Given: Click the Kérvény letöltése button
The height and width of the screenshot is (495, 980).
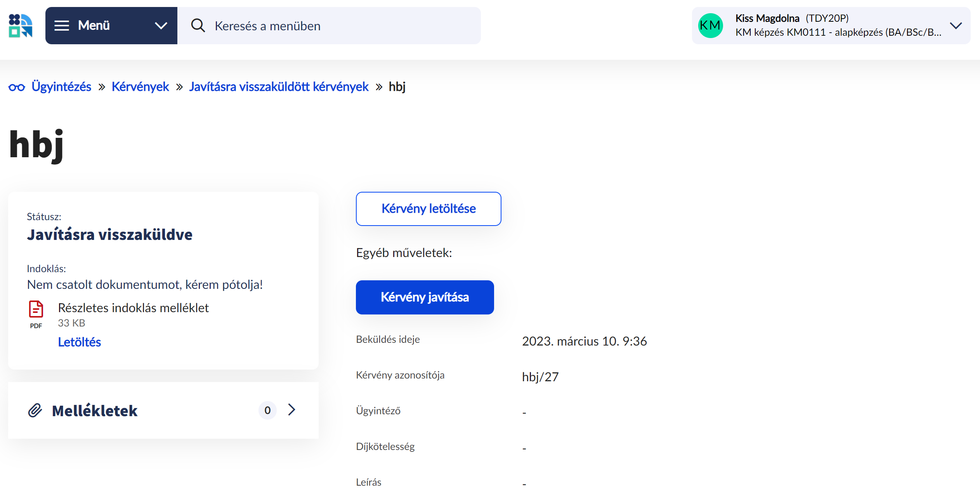Looking at the screenshot, I should click(428, 208).
